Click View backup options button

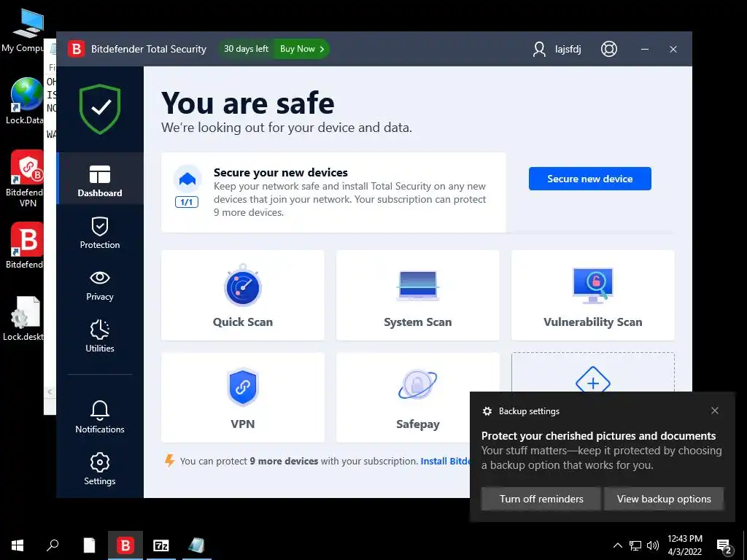[664, 499]
